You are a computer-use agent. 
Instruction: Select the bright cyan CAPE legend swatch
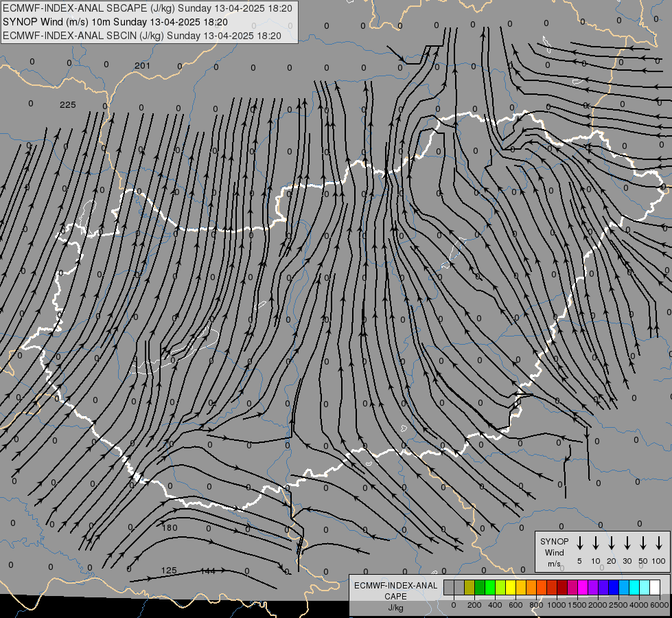coord(634,587)
